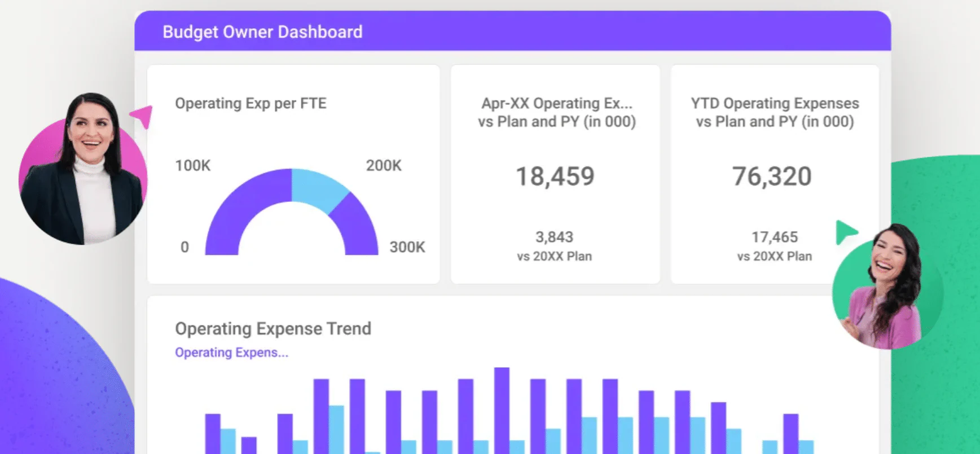The width and height of the screenshot is (980, 454).
Task: Click the Operating Expense Trend heading
Action: 273,328
